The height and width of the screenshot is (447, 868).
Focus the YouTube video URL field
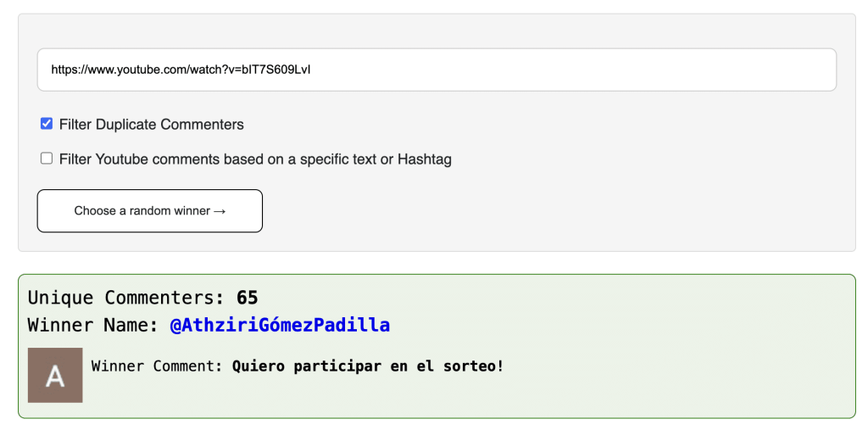pyautogui.click(x=437, y=70)
